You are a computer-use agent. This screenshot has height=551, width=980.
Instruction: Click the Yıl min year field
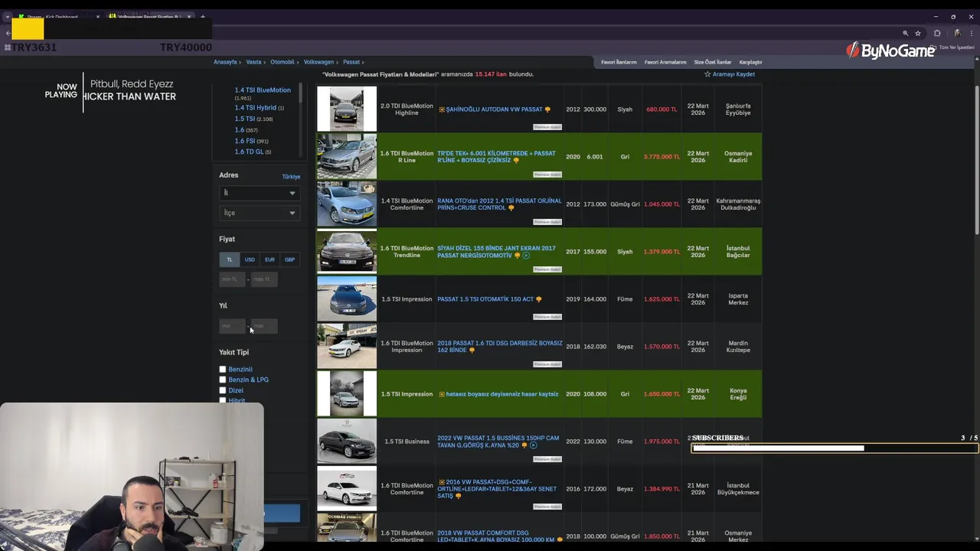click(232, 326)
